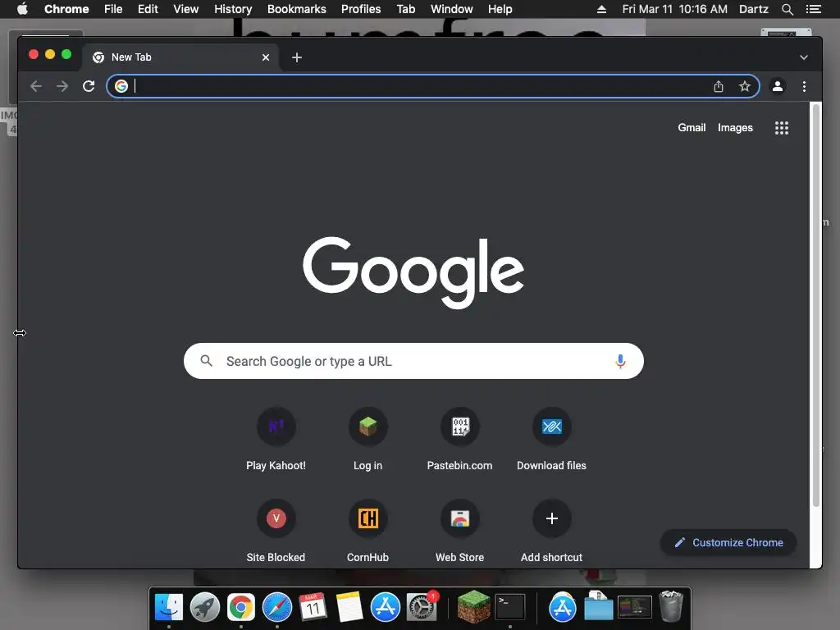Open the Trash in the Dock

[x=671, y=606]
